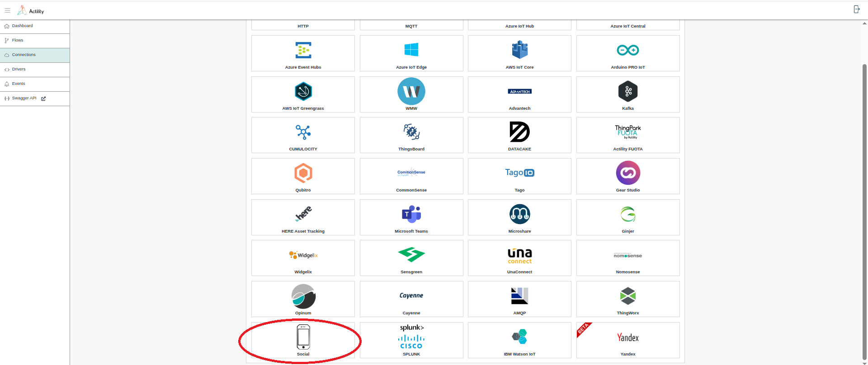Pick the Microshare round icon
The height and width of the screenshot is (365, 868).
coord(519,214)
